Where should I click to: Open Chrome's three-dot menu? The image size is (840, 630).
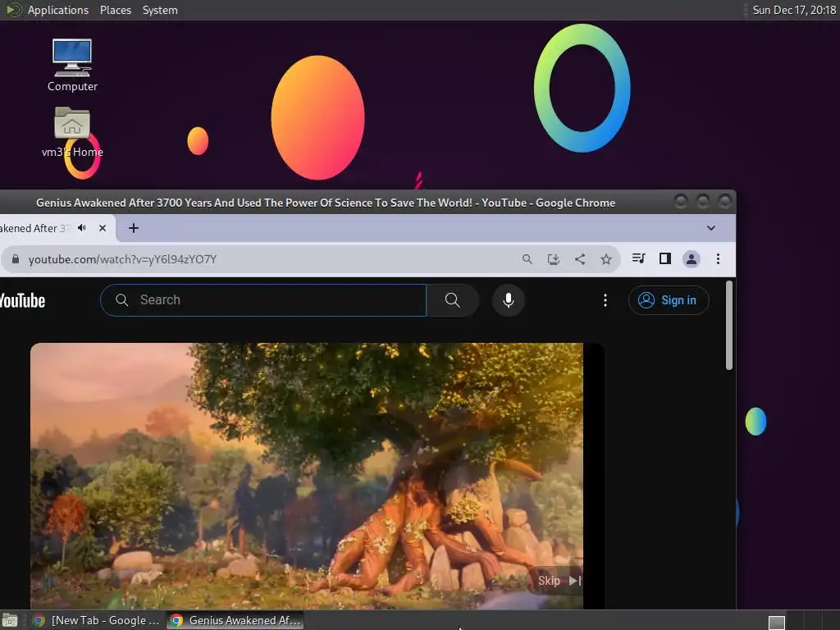[x=718, y=259]
